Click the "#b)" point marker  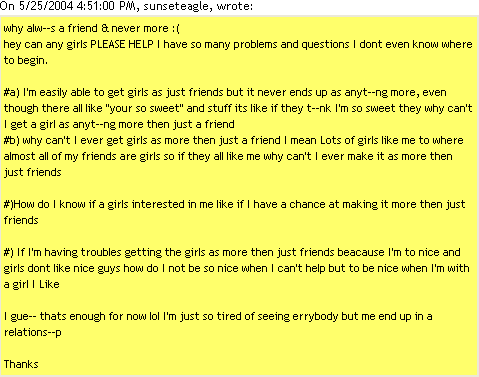(x=12, y=140)
